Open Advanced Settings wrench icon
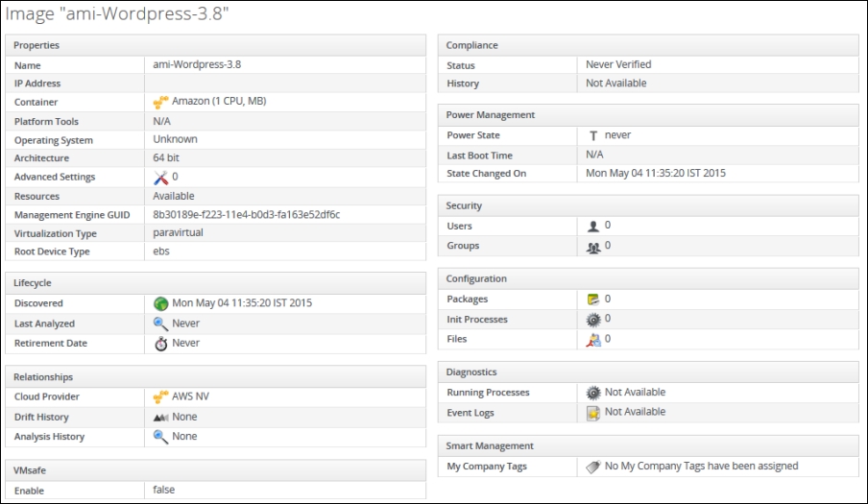868x504 pixels. (160, 177)
